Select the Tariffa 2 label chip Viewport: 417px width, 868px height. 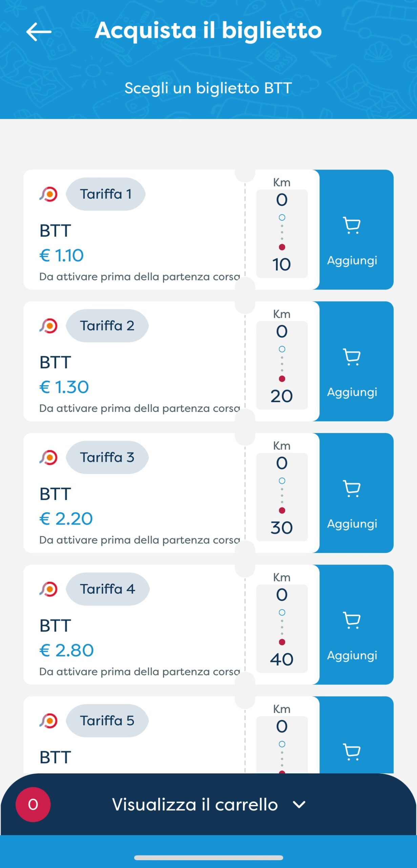pos(107,326)
